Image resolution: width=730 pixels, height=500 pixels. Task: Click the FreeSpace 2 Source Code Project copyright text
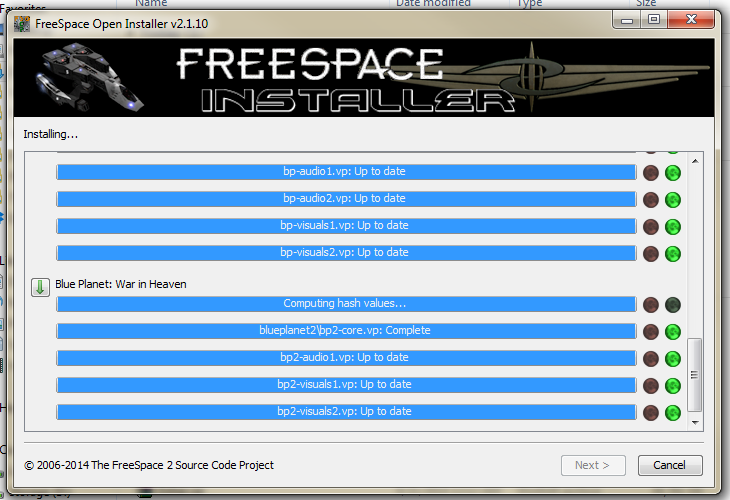point(149,465)
